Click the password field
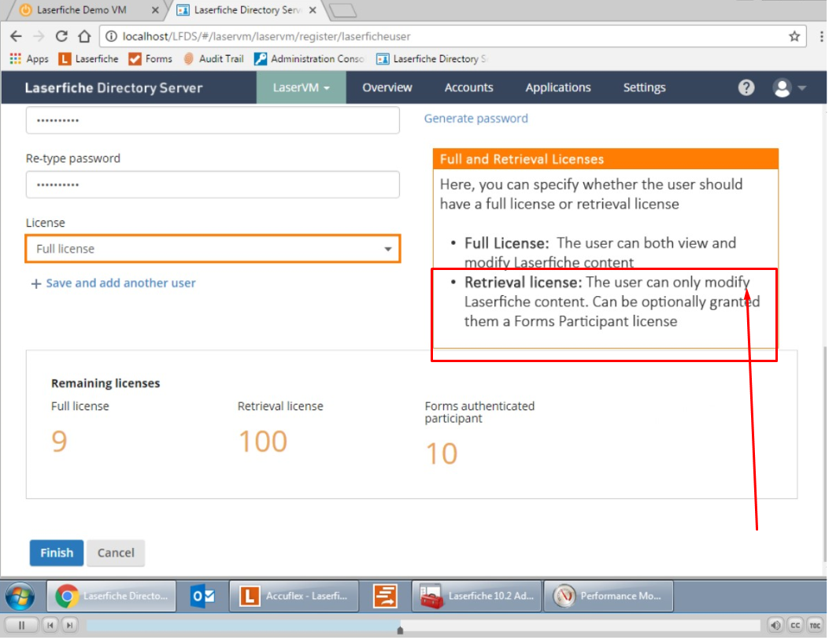The image size is (840, 640). 213,120
